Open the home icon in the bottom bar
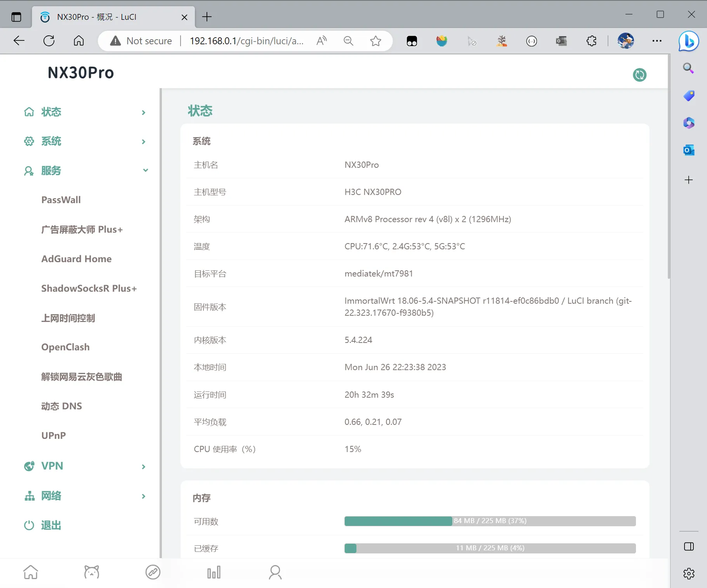Image resolution: width=707 pixels, height=588 pixels. pos(31,572)
